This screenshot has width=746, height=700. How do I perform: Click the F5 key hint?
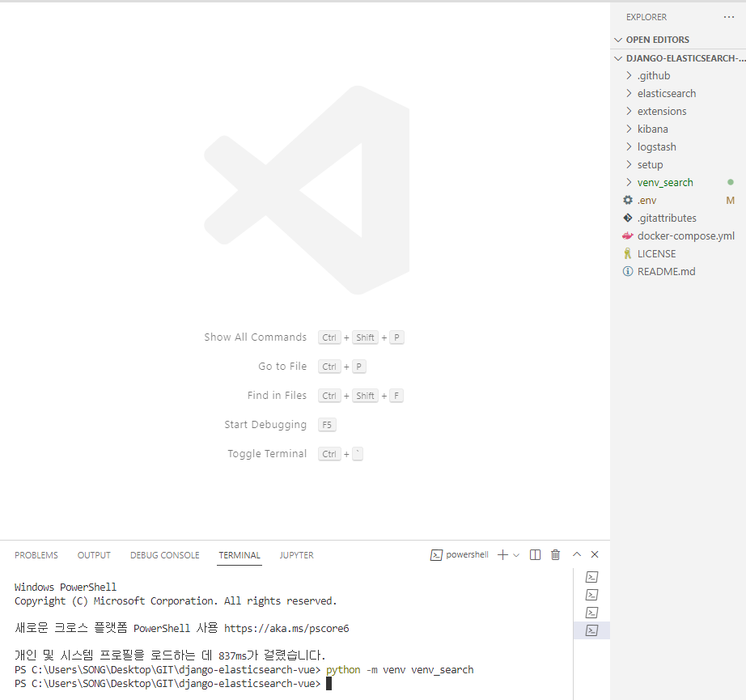click(327, 425)
